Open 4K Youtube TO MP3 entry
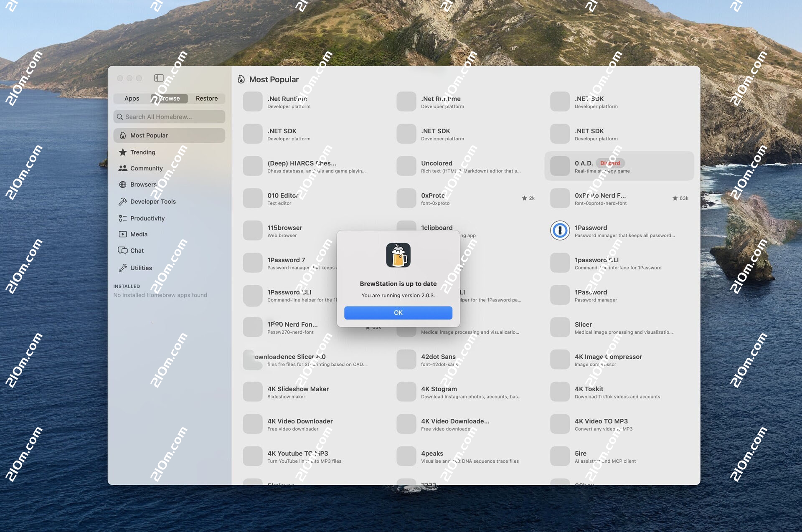802x532 pixels. (x=312, y=456)
